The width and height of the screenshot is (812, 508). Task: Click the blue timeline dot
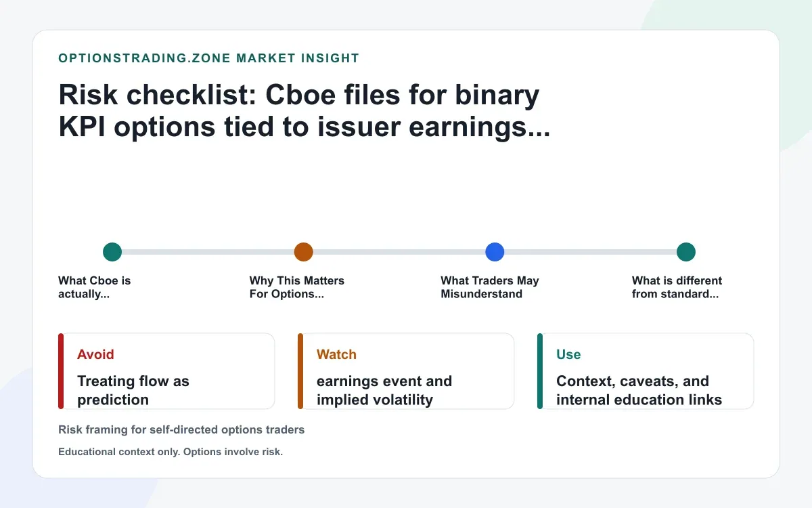pos(495,252)
